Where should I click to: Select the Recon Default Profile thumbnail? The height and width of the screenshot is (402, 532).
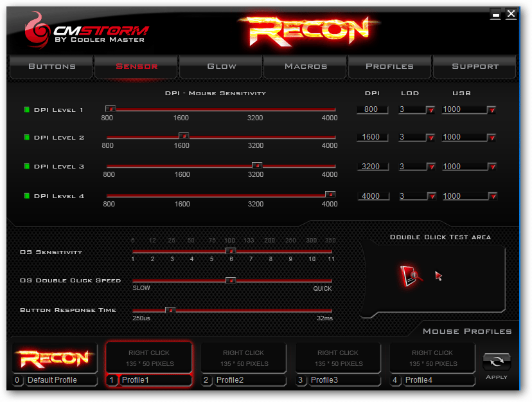click(x=54, y=358)
